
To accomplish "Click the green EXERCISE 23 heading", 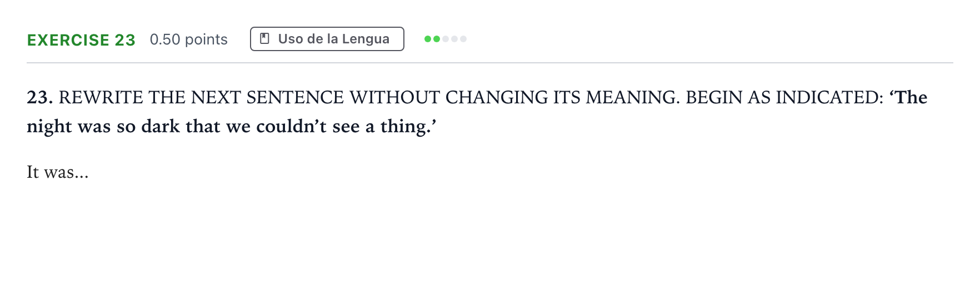I will [81, 40].
